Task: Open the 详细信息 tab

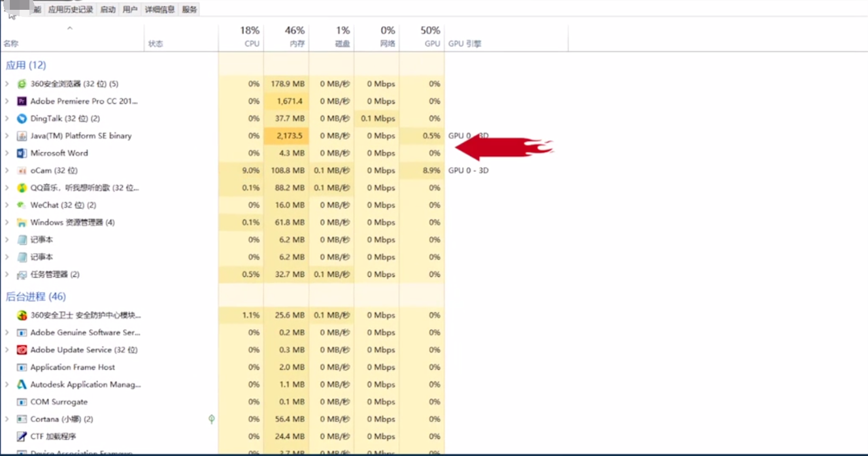Action: [x=159, y=9]
